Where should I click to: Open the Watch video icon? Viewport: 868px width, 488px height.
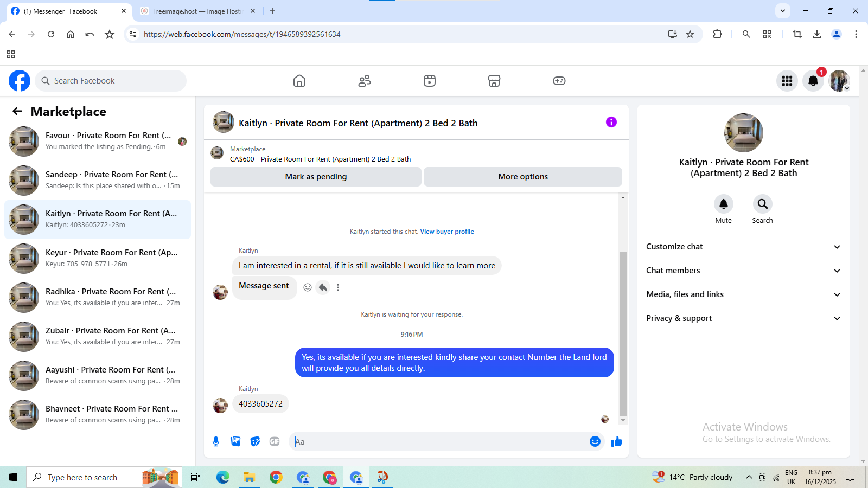[430, 81]
